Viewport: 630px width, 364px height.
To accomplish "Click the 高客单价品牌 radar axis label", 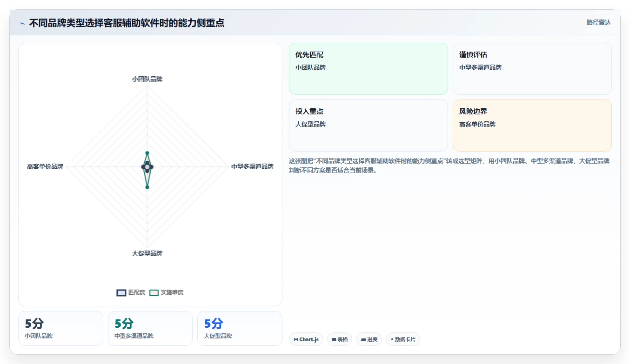I will pyautogui.click(x=45, y=166).
